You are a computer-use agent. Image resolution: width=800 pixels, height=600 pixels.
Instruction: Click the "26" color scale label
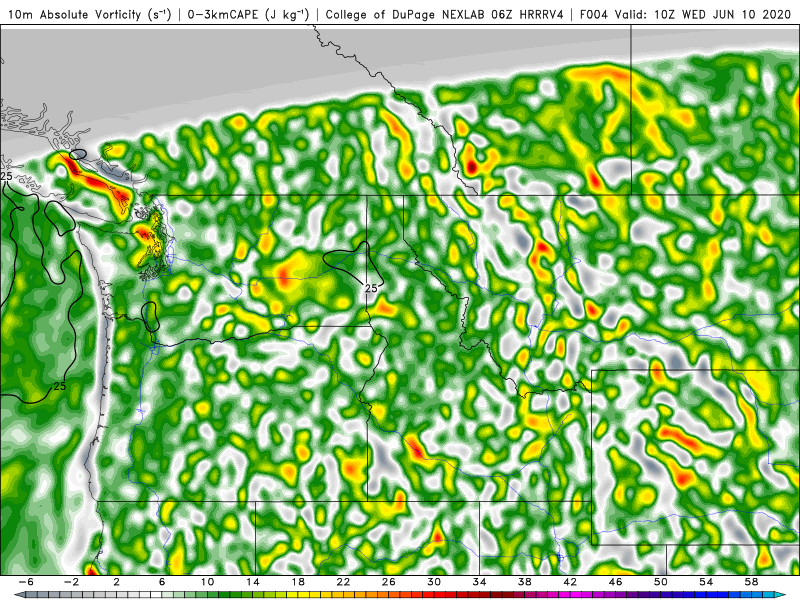click(x=389, y=582)
